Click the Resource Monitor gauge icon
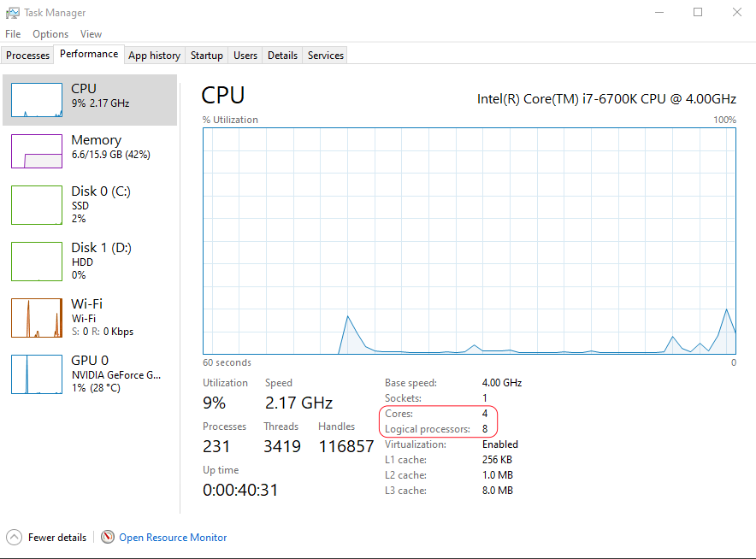The height and width of the screenshot is (559, 756). 108,538
